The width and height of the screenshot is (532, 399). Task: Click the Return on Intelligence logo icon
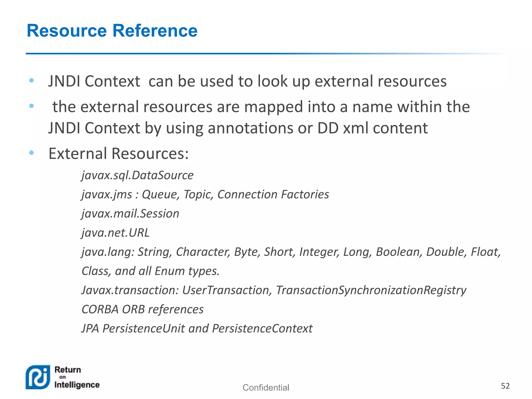pos(38,377)
